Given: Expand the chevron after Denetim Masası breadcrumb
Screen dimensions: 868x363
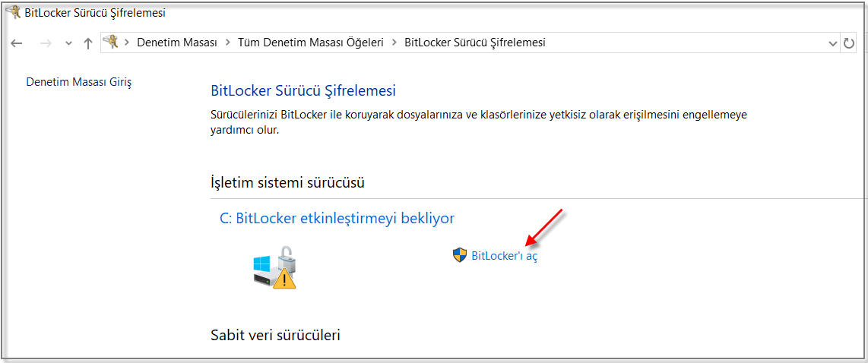Looking at the screenshot, I should [x=227, y=43].
